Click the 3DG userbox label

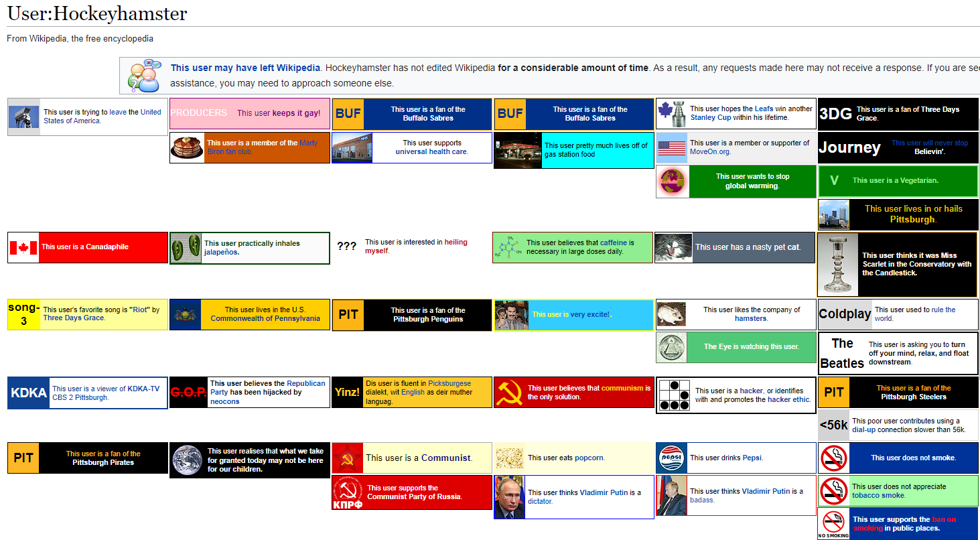pyautogui.click(x=836, y=113)
